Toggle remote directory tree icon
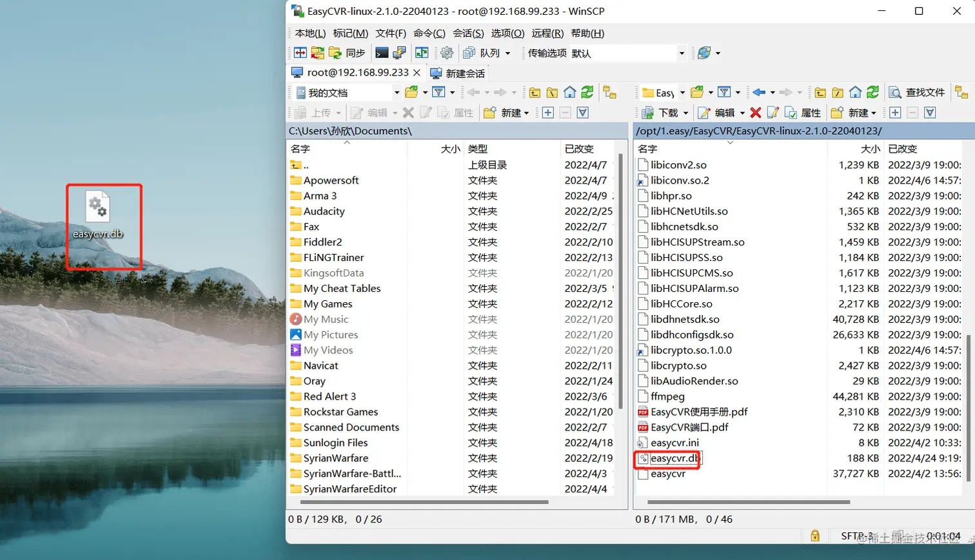The image size is (975, 560). [x=961, y=93]
